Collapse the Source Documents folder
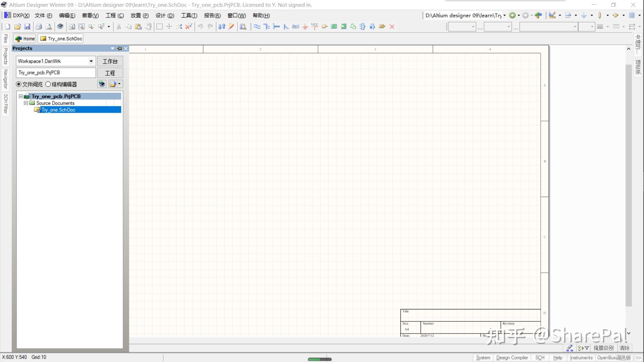This screenshot has height=362, width=644. [x=25, y=103]
